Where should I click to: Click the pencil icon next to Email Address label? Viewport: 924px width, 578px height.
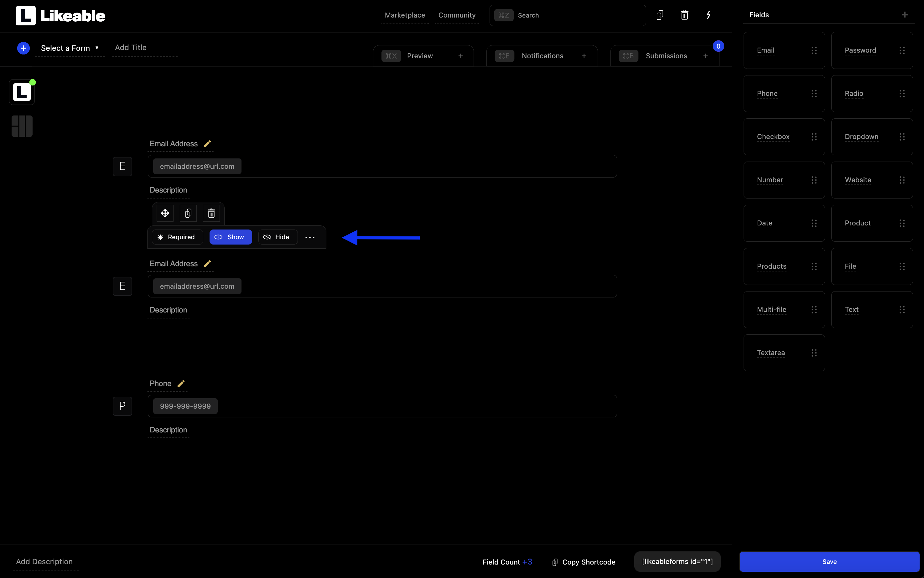point(207,143)
